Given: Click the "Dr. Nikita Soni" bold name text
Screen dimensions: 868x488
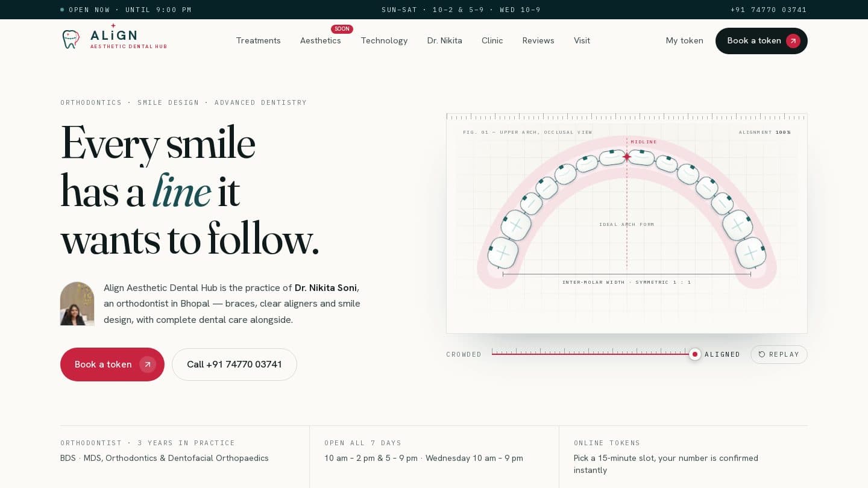Looking at the screenshot, I should coord(325,288).
